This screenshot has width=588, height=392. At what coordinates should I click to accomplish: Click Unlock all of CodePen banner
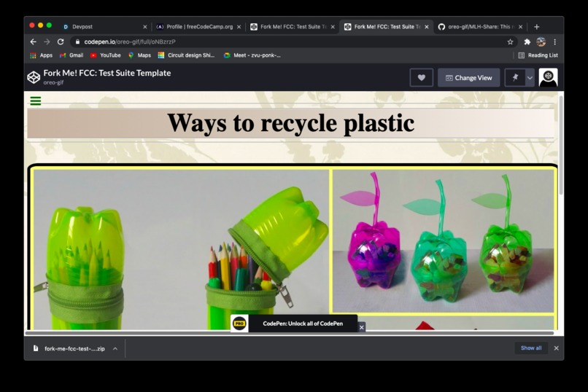[303, 324]
